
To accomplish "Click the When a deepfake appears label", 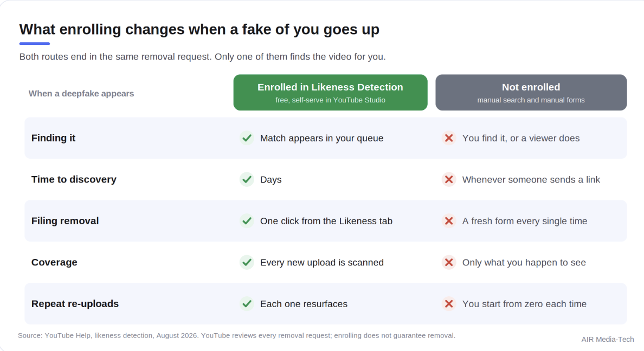I will click(81, 94).
